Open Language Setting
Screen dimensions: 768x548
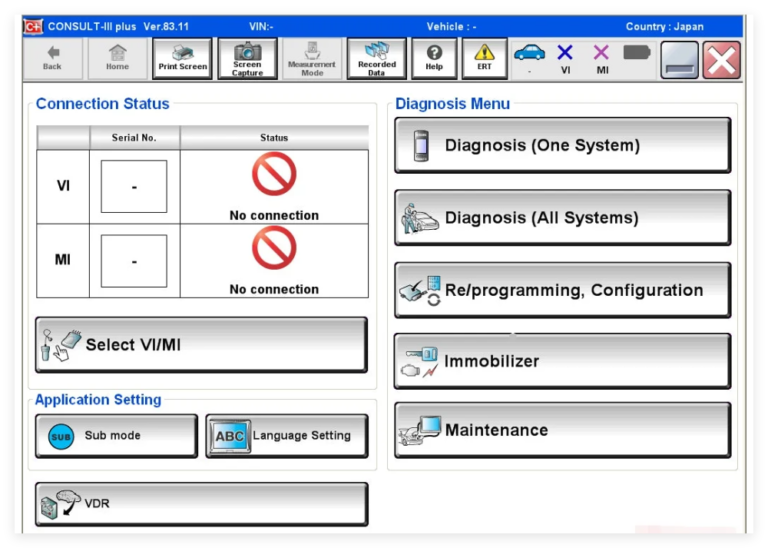pyautogui.click(x=287, y=436)
